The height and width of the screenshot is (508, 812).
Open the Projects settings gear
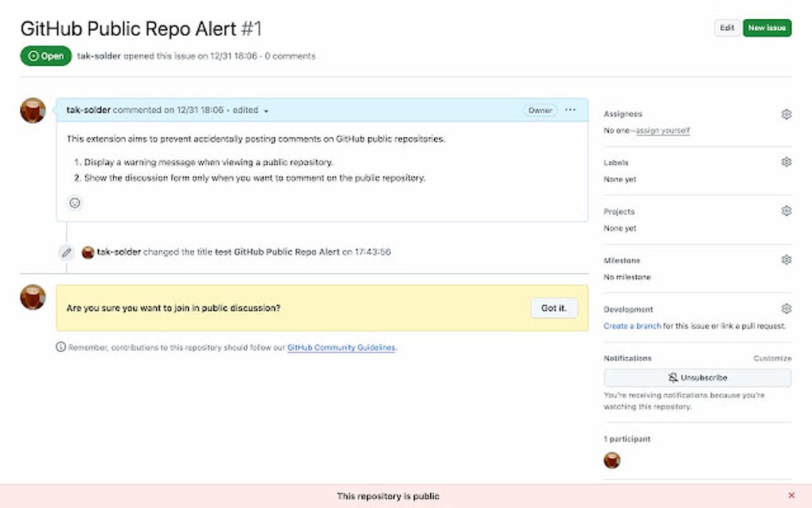787,210
